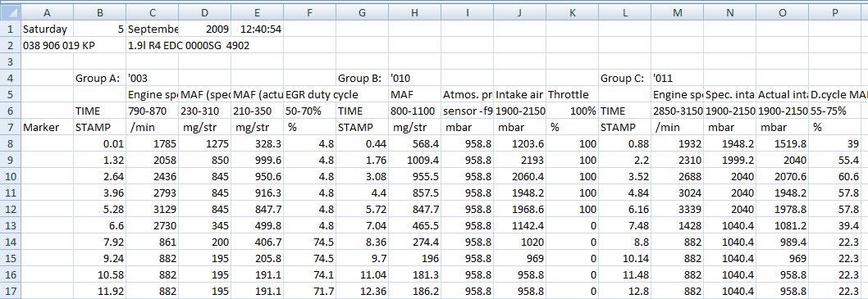Click intake air value 2193

520,161
